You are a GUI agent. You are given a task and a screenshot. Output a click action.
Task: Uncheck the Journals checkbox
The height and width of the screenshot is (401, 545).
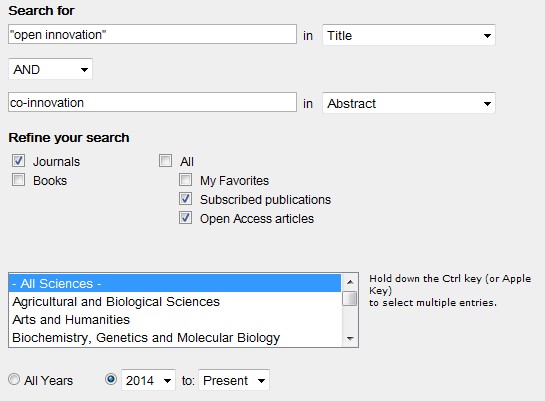coord(18,161)
